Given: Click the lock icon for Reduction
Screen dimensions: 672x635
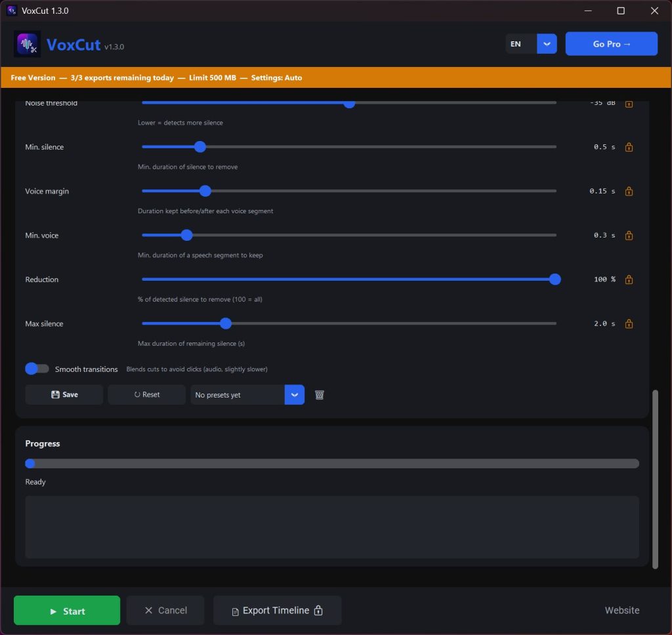Looking at the screenshot, I should [x=629, y=279].
